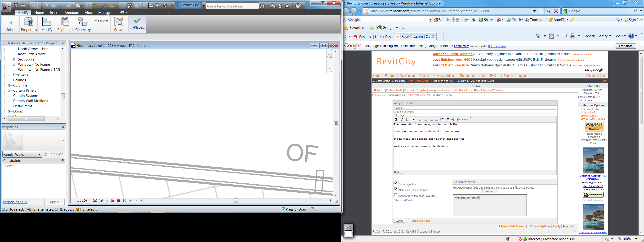Open the Forums link in RevitCity navigation
The height and width of the screenshot is (242, 644).
pyautogui.click(x=390, y=76)
